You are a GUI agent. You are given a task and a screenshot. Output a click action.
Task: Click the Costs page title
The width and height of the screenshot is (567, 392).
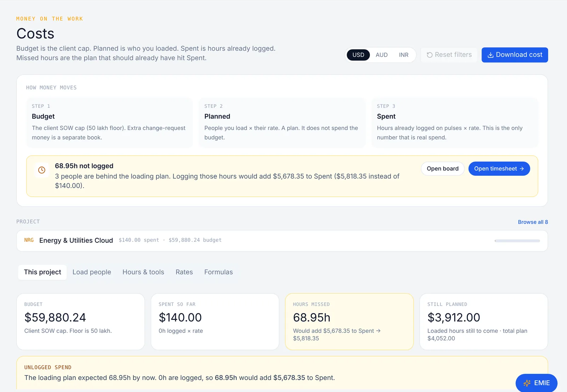[x=35, y=34]
